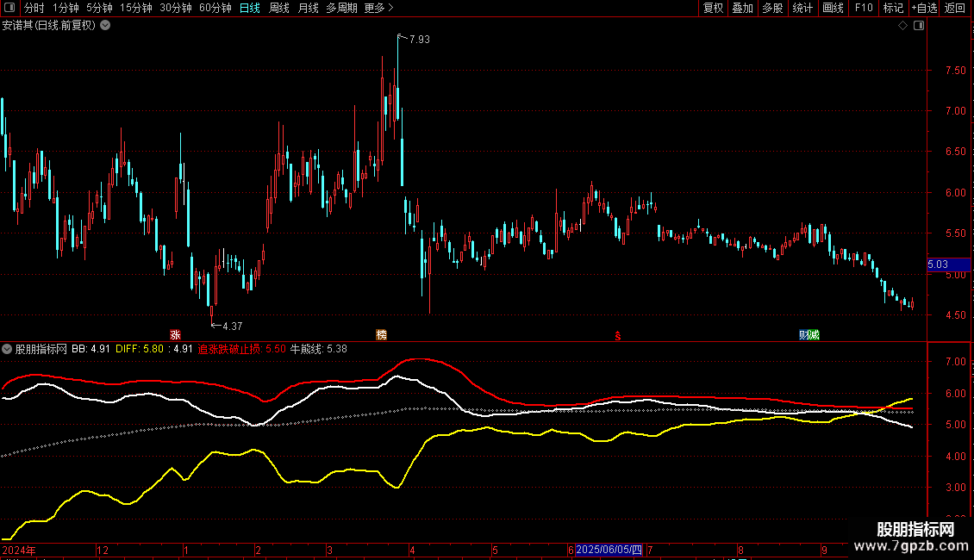Click month 9 on the time axis
The width and height of the screenshot is (974, 560).
pos(824,550)
